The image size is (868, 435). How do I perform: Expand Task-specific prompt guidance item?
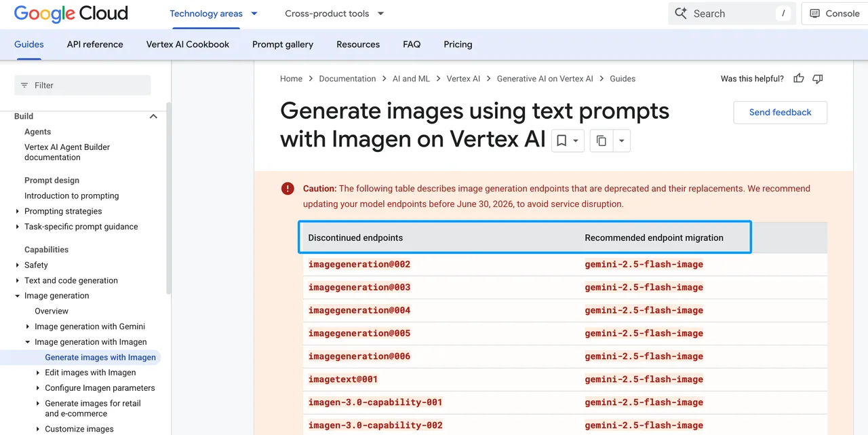coord(18,227)
